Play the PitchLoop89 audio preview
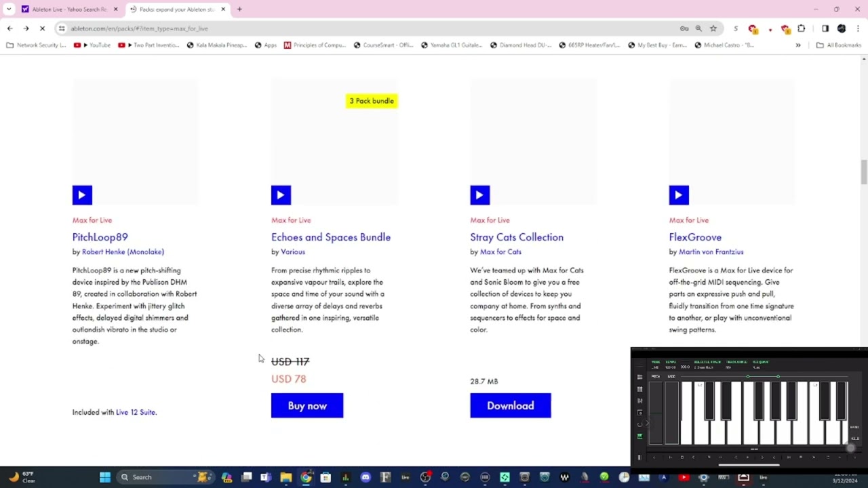This screenshot has width=868, height=488. click(82, 195)
